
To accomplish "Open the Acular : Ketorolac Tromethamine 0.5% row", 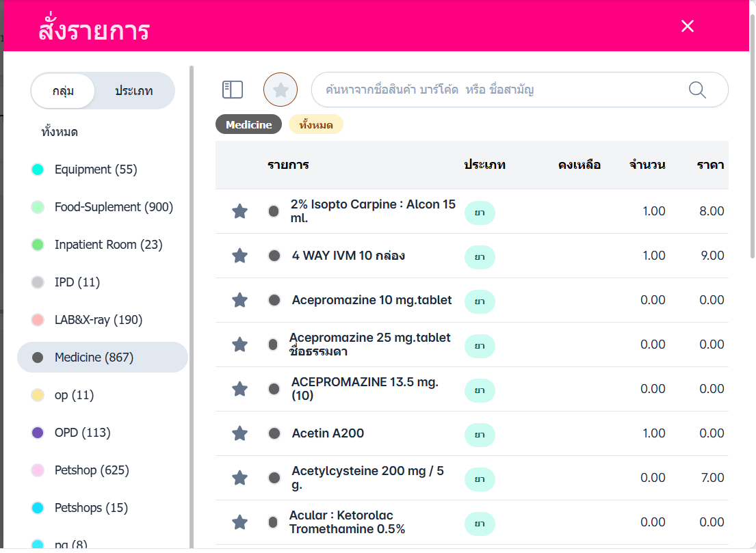I will [x=471, y=522].
